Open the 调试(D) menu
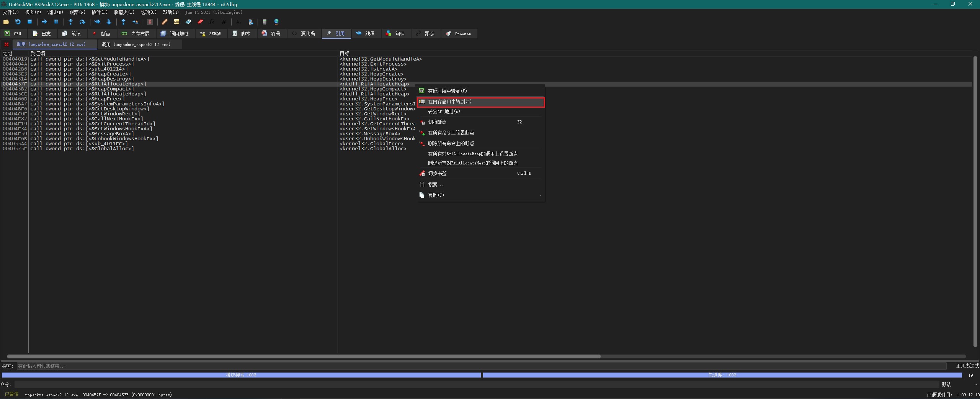 [x=55, y=12]
